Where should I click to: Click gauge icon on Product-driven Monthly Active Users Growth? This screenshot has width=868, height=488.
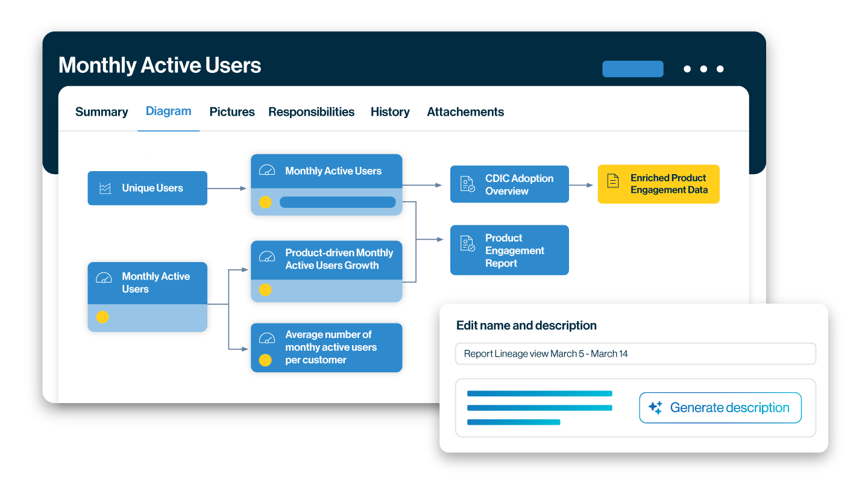tap(267, 257)
